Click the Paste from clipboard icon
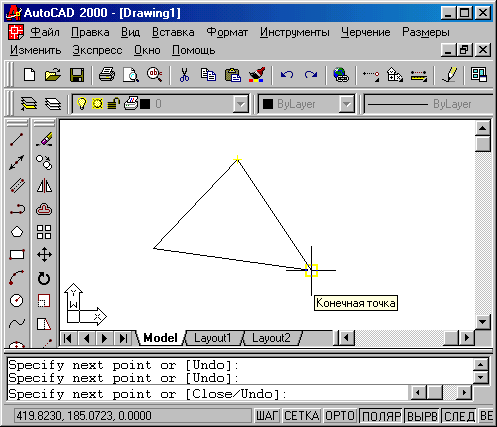This screenshot has height=427, width=497. [x=233, y=75]
